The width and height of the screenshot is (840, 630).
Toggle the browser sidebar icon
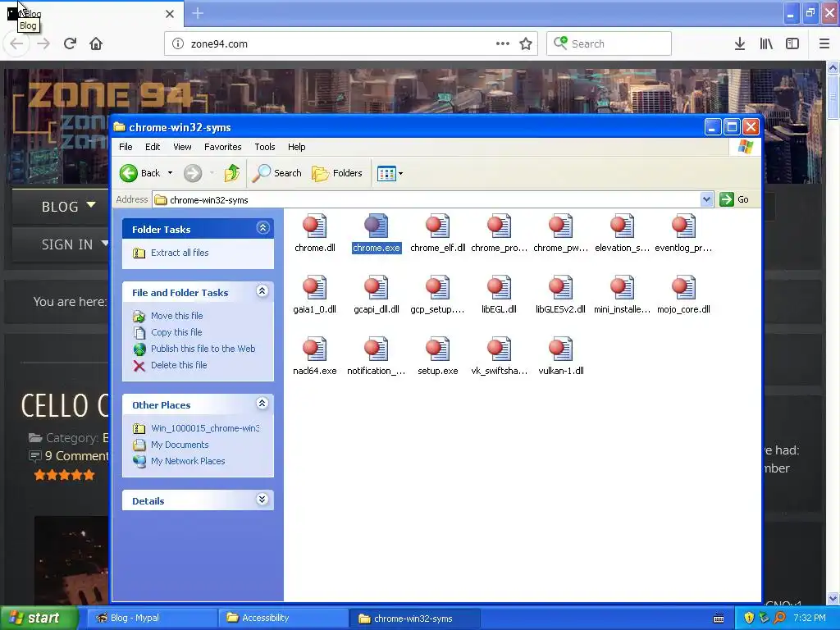point(792,44)
